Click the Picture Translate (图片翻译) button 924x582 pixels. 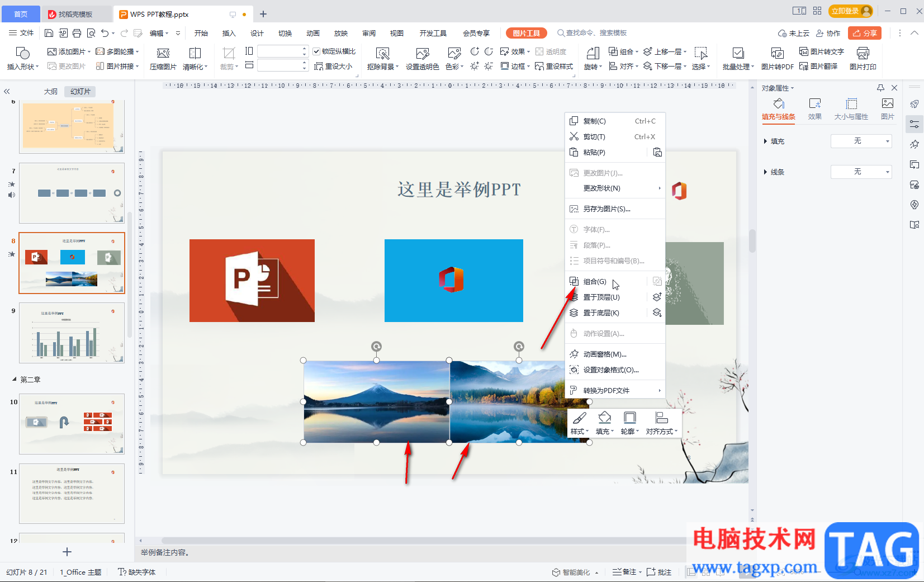click(x=818, y=66)
